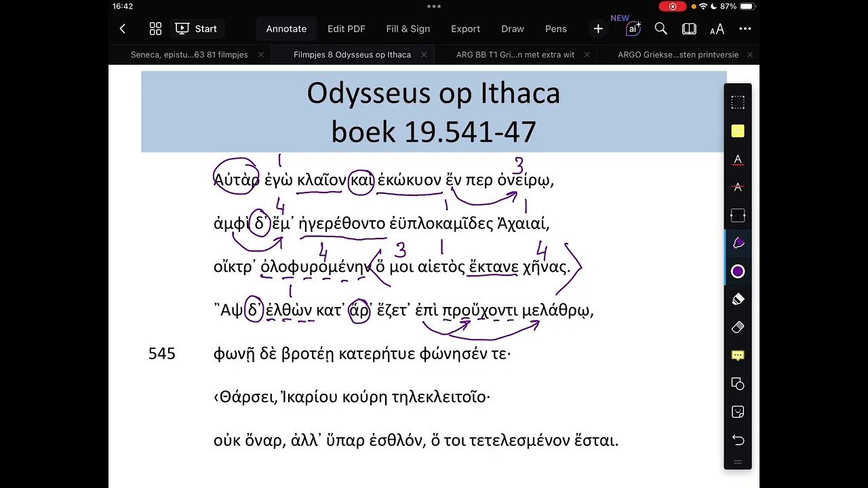Select the text box tool
The width and height of the screenshot is (868, 488).
click(x=738, y=216)
